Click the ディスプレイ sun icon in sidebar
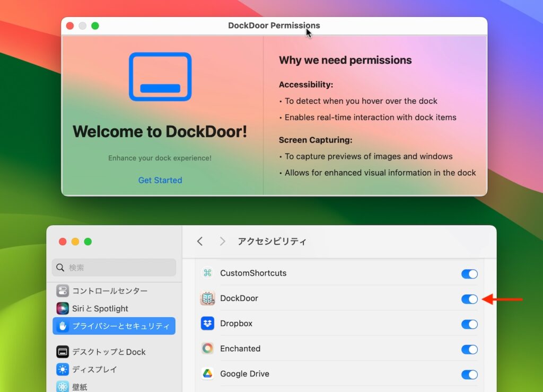 [64, 369]
